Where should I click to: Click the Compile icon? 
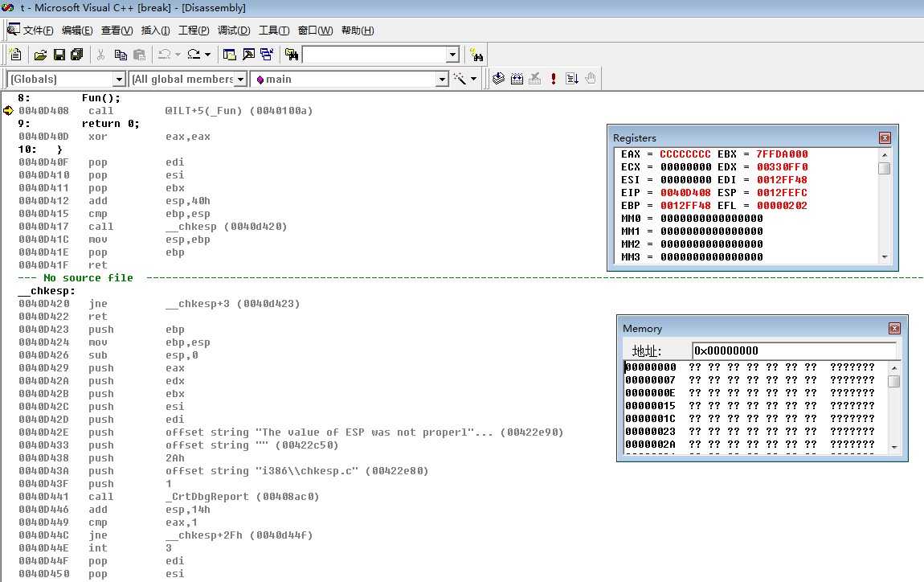click(498, 79)
